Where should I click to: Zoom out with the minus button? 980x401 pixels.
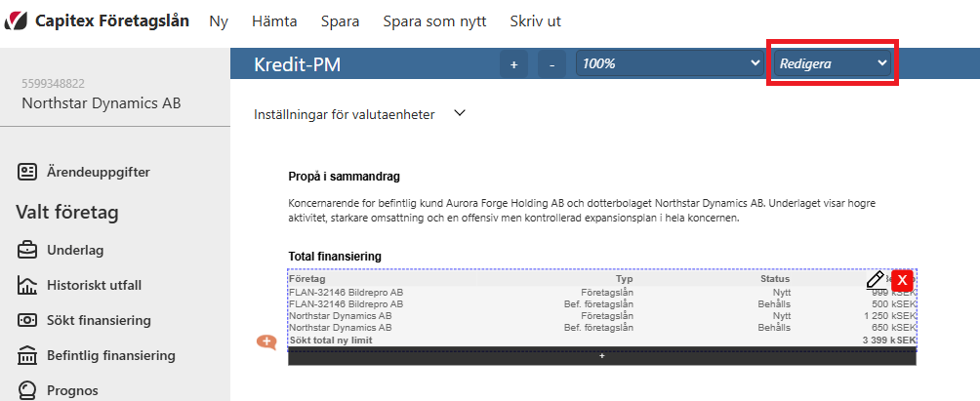[551, 64]
